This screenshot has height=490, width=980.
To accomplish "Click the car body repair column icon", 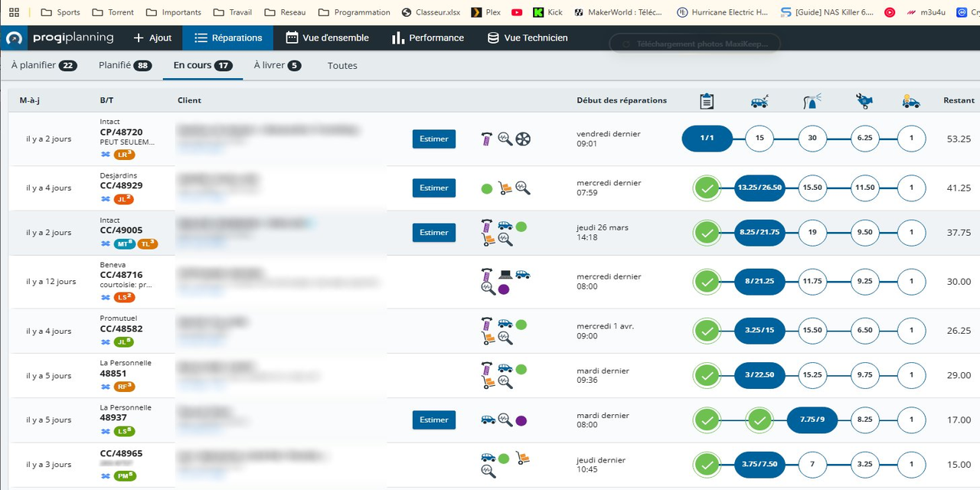I will [x=759, y=101].
